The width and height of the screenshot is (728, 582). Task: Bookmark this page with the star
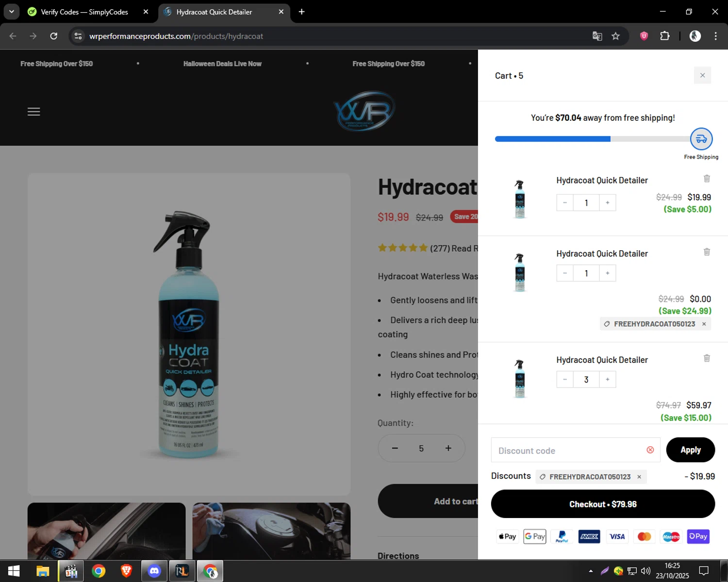[x=615, y=36]
